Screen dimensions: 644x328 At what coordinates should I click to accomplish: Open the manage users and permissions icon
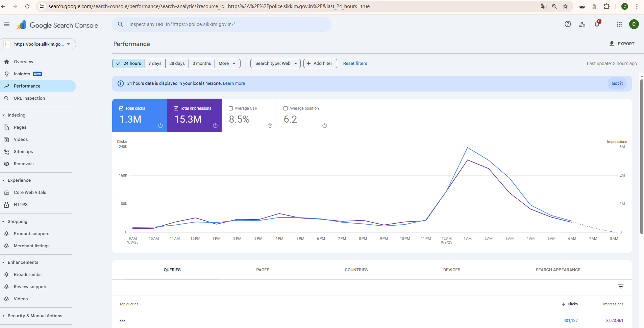click(x=582, y=24)
